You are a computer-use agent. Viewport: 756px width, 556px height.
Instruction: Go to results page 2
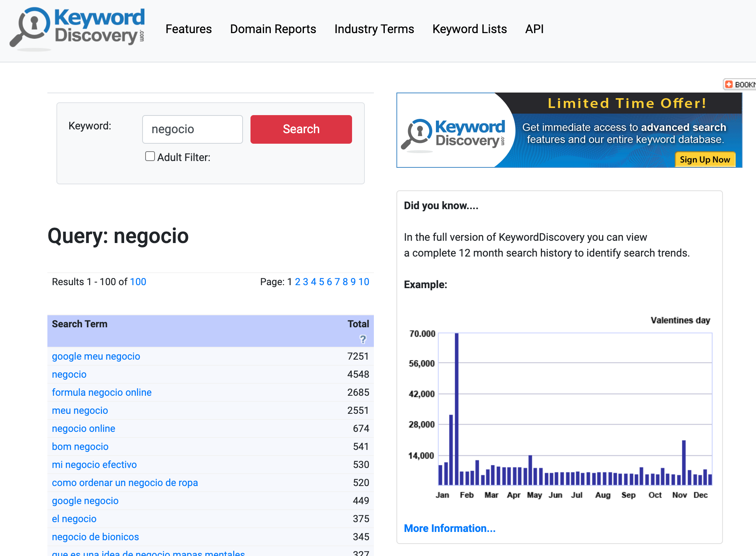pyautogui.click(x=298, y=282)
